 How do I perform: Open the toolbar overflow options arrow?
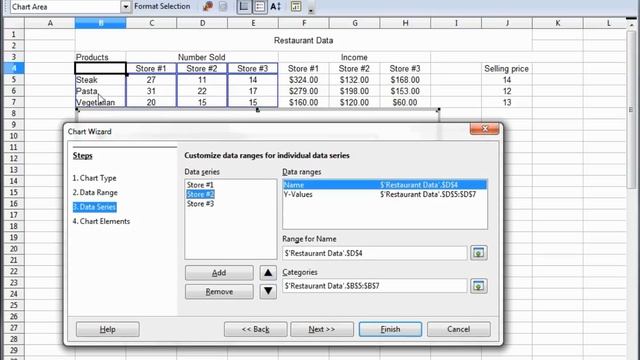(311, 9)
